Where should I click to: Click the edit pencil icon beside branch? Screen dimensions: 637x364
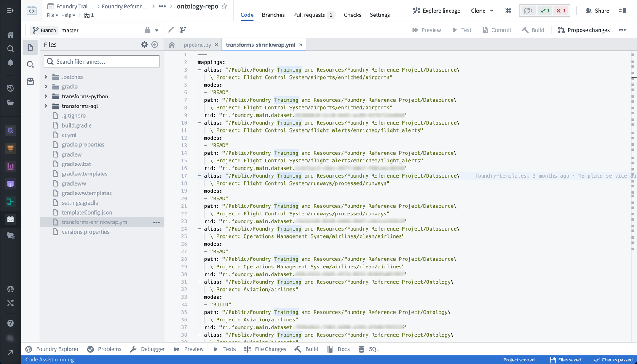click(x=171, y=30)
